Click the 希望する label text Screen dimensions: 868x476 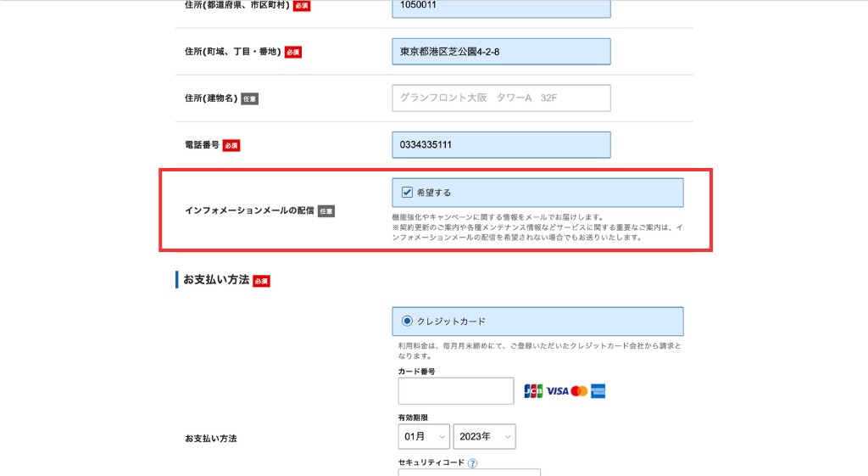pos(434,193)
